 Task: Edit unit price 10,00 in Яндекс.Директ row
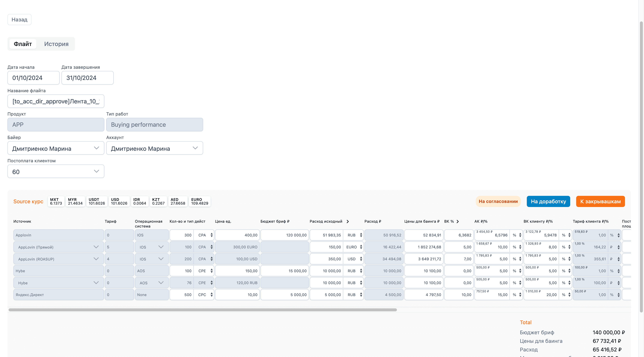237,295
